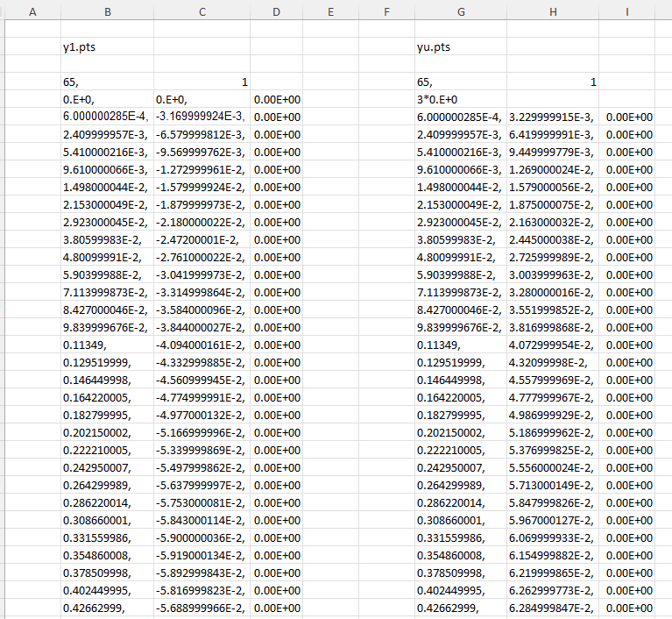The width and height of the screenshot is (672, 619).
Task: Select column A header
Action: click(32, 12)
